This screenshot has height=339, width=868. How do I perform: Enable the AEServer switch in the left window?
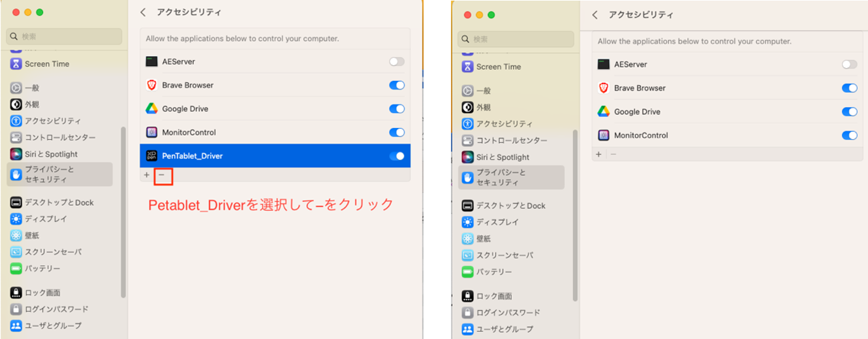397,61
